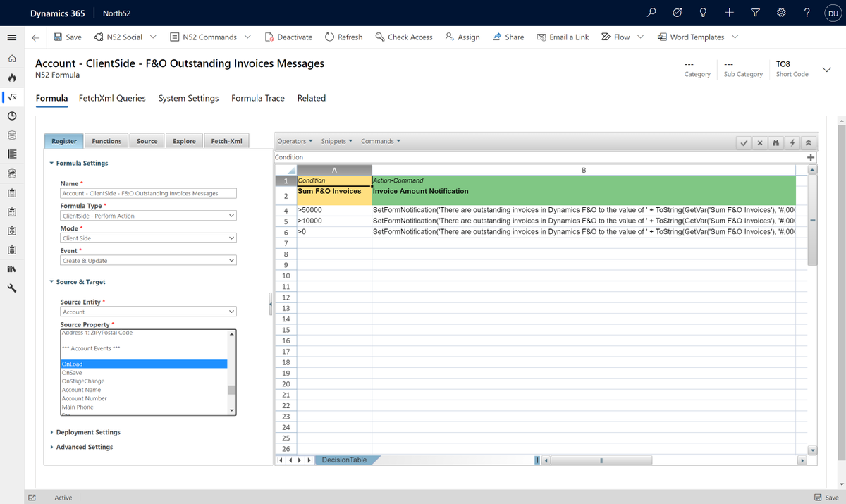
Task: Click the checkmark validate formula icon
Action: 744,142
